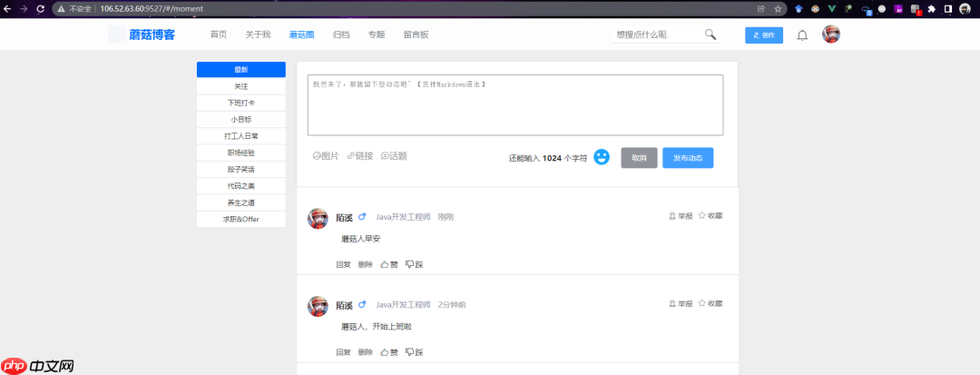Click the 发布动态 publish button
Screen dimensions: 980x375
click(x=688, y=158)
